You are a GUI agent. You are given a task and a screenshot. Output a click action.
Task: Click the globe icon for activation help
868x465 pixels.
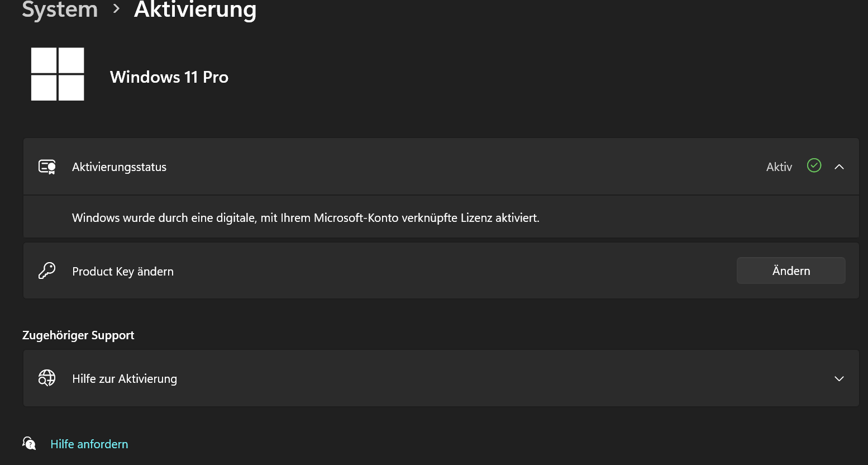coord(47,378)
